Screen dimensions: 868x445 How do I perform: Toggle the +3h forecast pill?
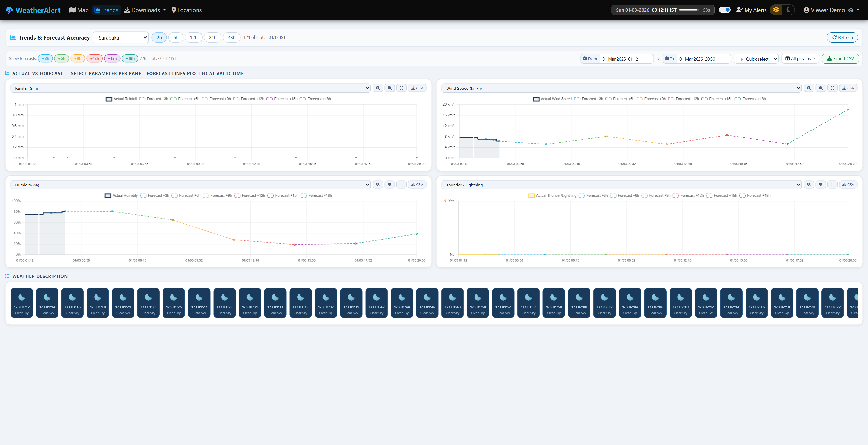(x=46, y=58)
